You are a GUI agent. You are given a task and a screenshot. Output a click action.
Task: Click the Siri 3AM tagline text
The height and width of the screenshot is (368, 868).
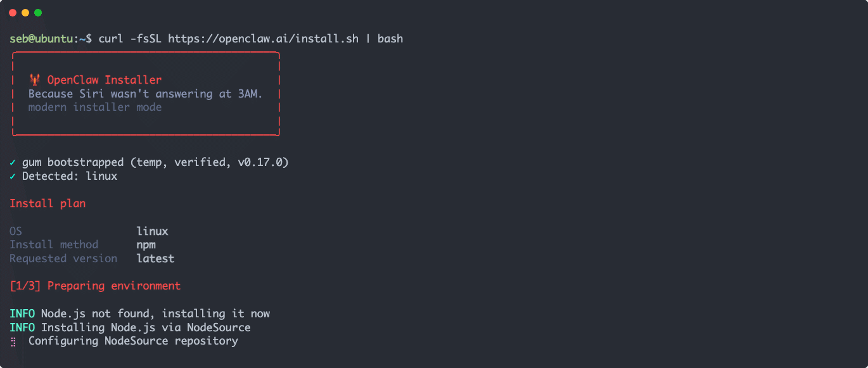click(145, 94)
